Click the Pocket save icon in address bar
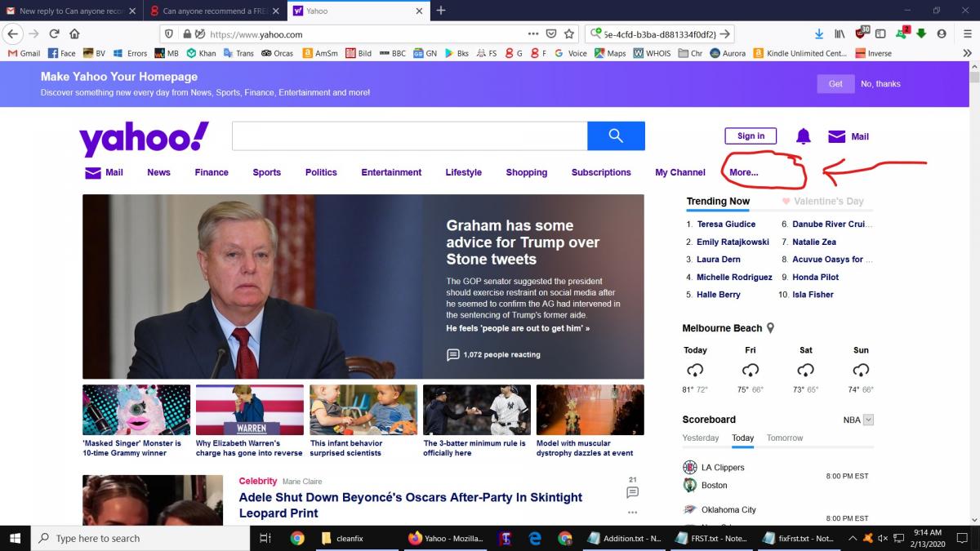The height and width of the screenshot is (551, 980). (x=551, y=34)
